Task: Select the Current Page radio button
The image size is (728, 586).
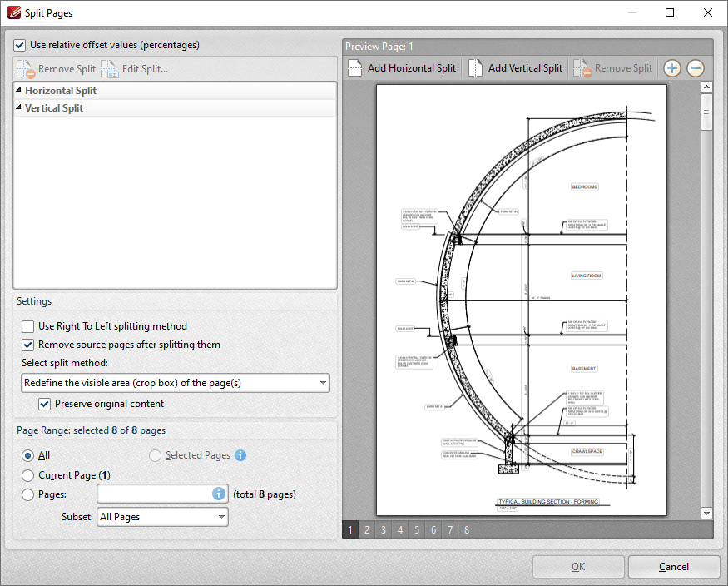Action: click(27, 474)
